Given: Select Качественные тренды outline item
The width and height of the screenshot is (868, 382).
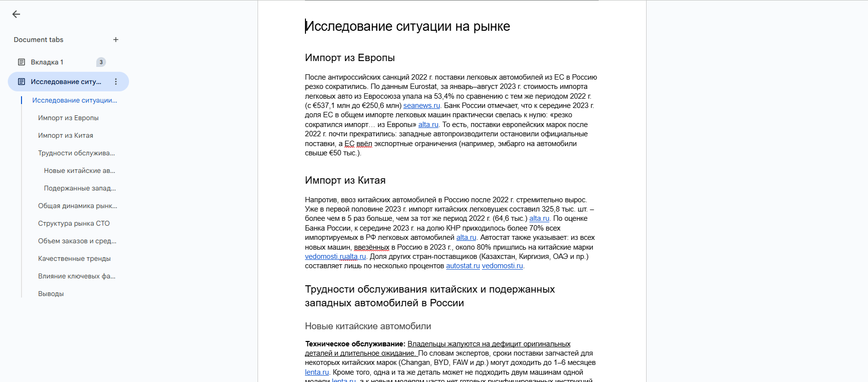Looking at the screenshot, I should (74, 258).
